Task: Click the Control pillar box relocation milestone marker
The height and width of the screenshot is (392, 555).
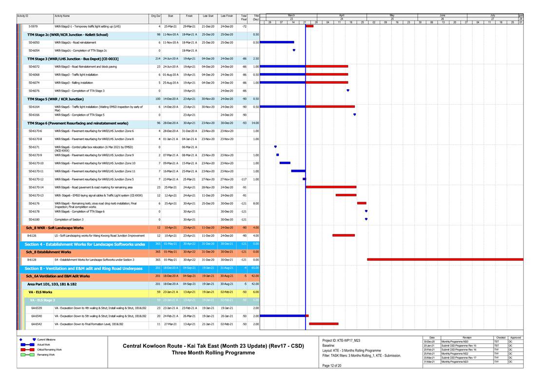Action: [x=275, y=147]
